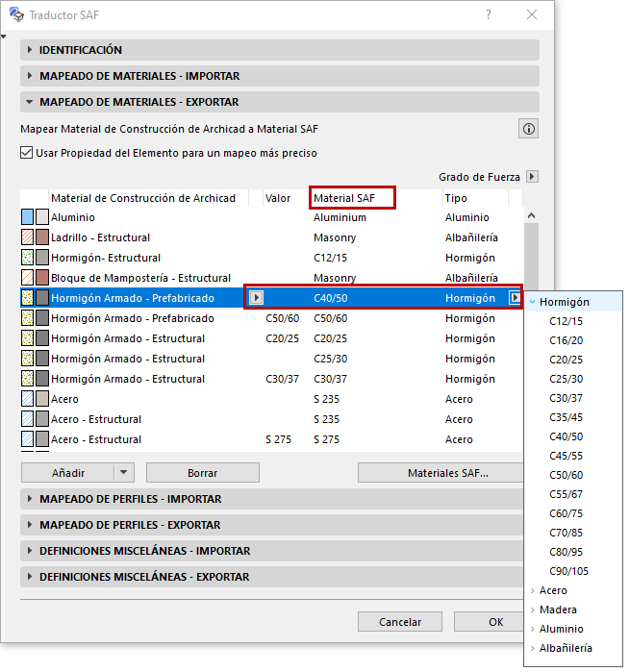Choose C35/45 from the popup list
Viewport: 629px width, 672px height.
pos(566,417)
